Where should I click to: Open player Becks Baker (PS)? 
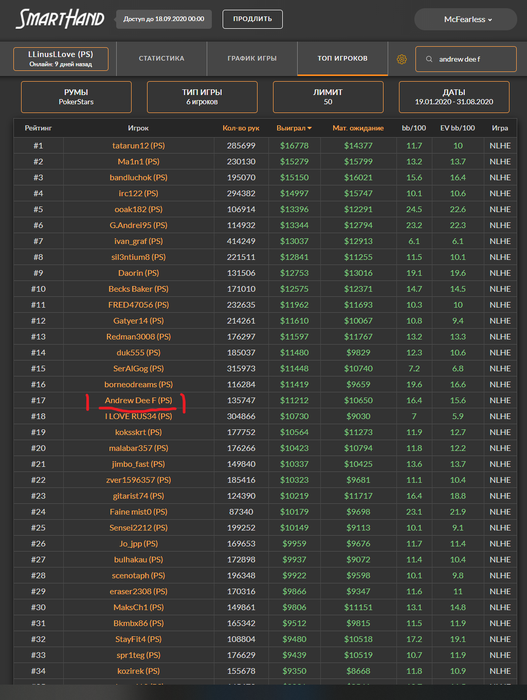[x=138, y=289]
